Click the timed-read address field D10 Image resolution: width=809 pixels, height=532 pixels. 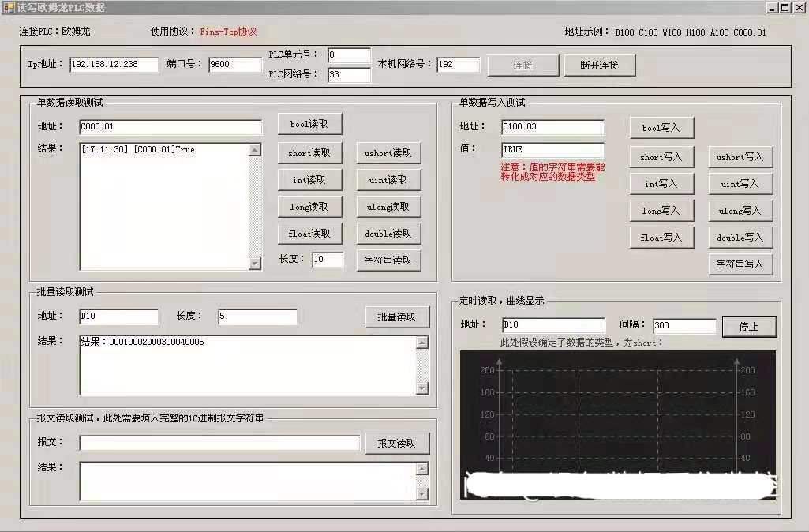[x=553, y=325]
